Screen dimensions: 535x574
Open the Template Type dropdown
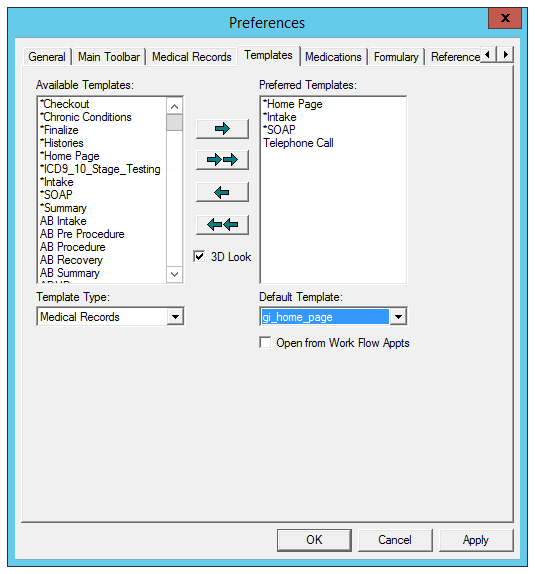(x=175, y=317)
